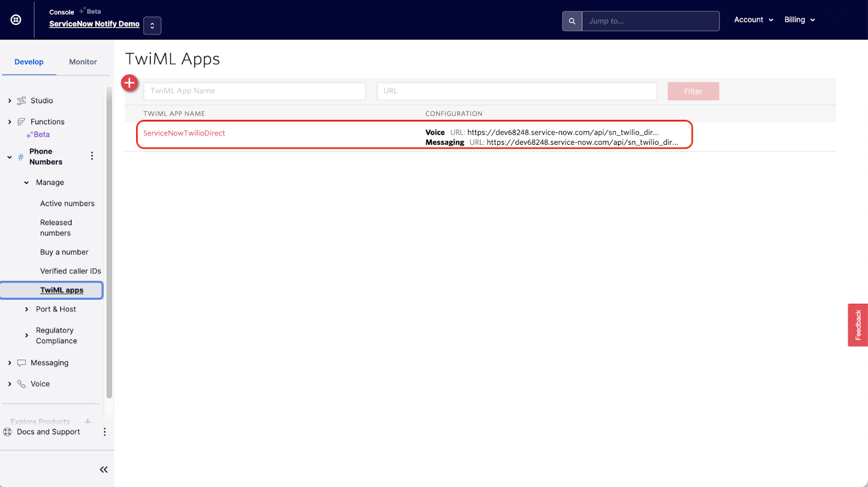Viewport: 868px width, 487px height.
Task: Click the Regulatory Compliance label
Action: point(56,336)
